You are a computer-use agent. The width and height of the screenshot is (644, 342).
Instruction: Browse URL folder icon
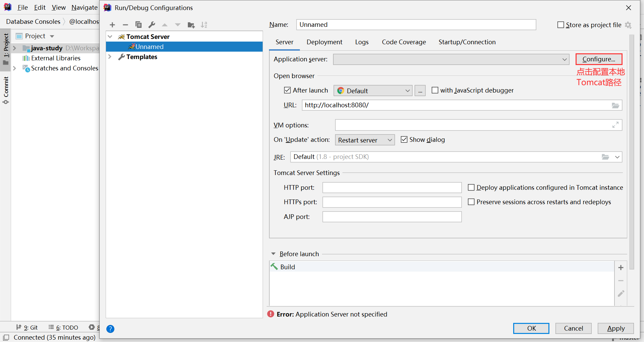click(x=615, y=105)
